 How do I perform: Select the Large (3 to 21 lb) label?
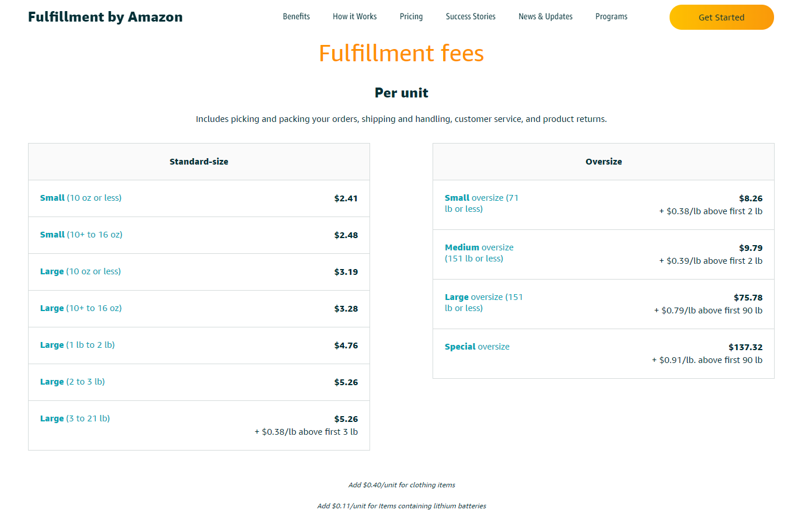coord(75,418)
